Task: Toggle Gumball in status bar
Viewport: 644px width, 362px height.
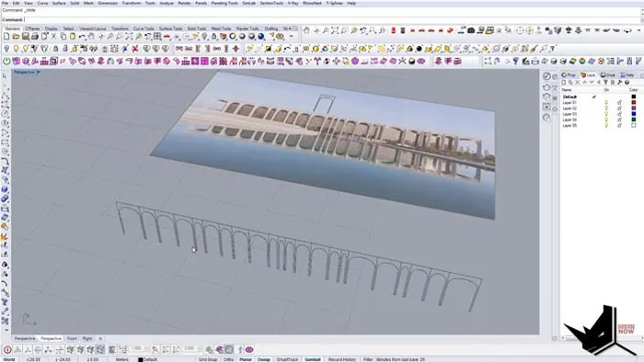Action: pos(313,359)
